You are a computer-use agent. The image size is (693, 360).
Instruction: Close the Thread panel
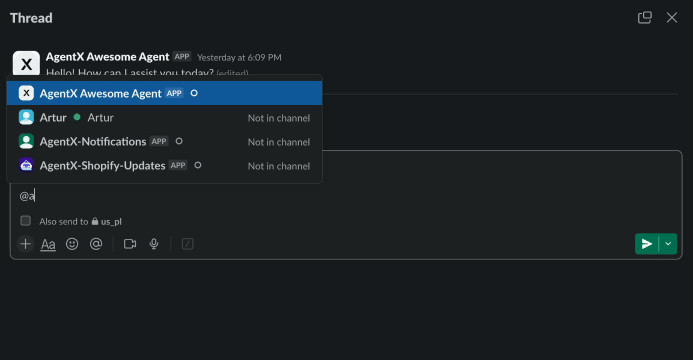pos(672,18)
